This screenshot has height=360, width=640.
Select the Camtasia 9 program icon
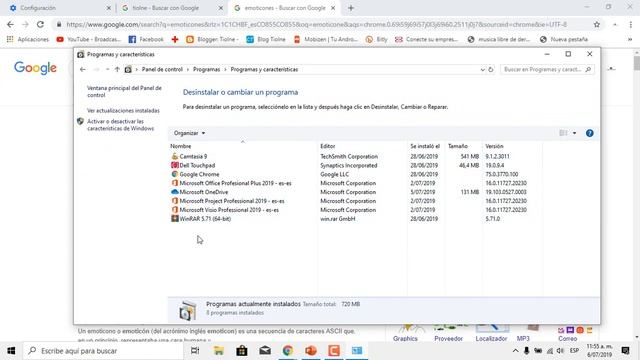click(x=175, y=156)
